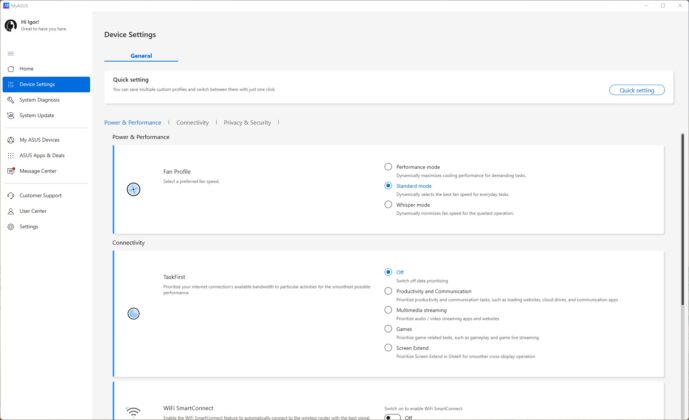Open My ASUS Devices page
The image size is (689, 420).
(x=46, y=140)
